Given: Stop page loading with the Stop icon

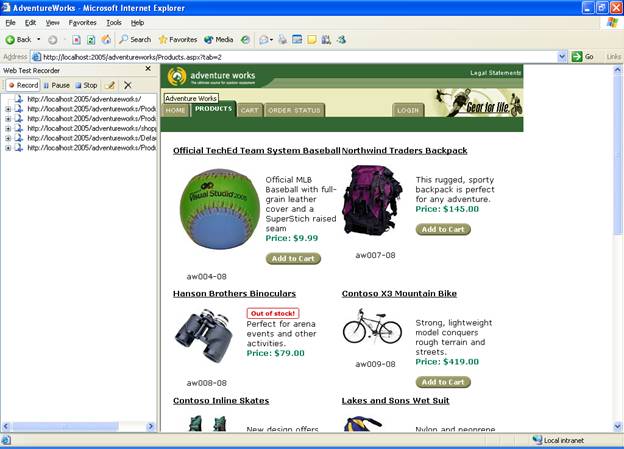Looking at the screenshot, I should click(x=76, y=39).
